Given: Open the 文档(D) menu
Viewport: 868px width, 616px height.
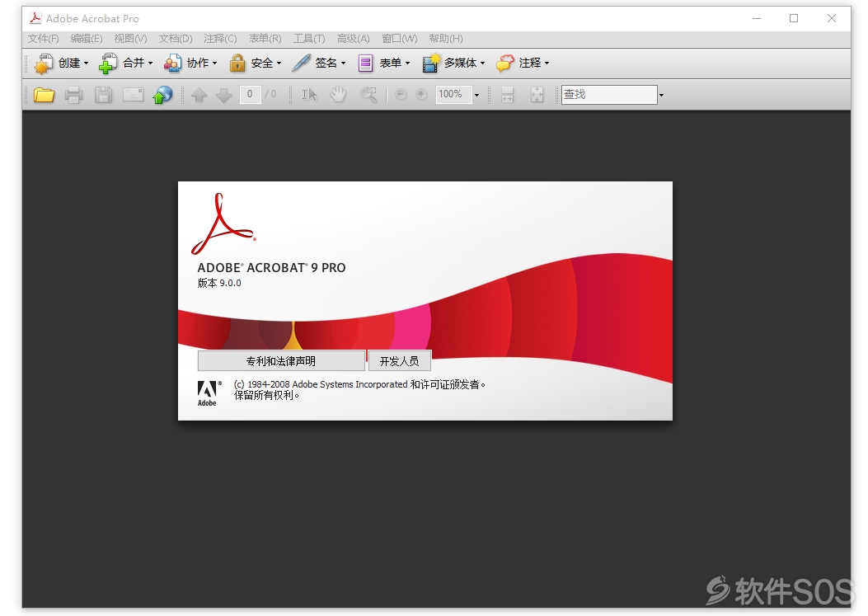Looking at the screenshot, I should pos(176,39).
